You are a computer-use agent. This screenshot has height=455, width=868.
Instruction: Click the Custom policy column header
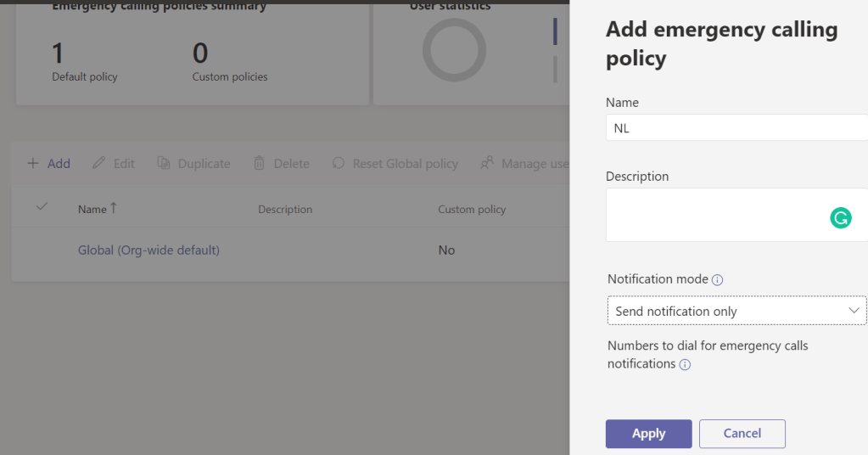click(x=471, y=210)
